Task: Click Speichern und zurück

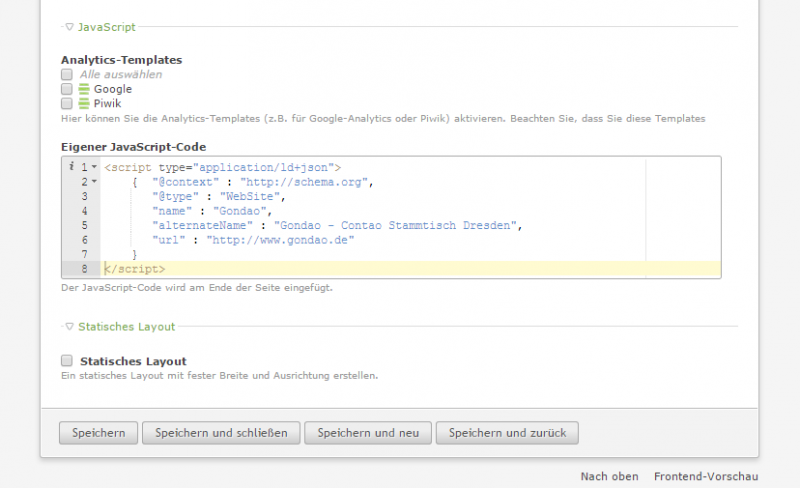Action: 507,433
